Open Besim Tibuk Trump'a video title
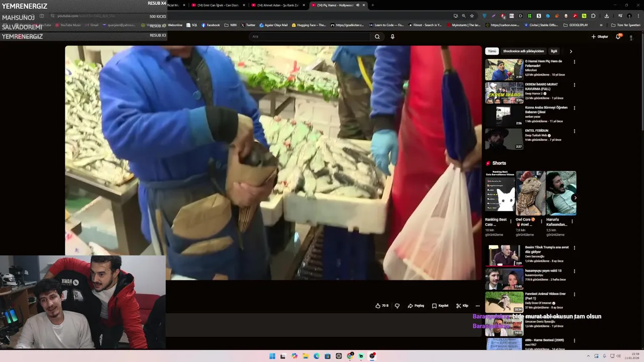The width and height of the screenshot is (644, 362). point(547,249)
